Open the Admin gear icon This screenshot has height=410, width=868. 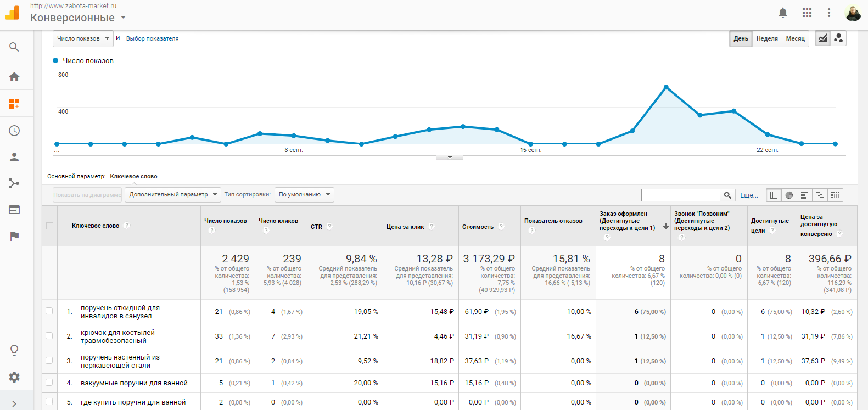[x=14, y=377]
